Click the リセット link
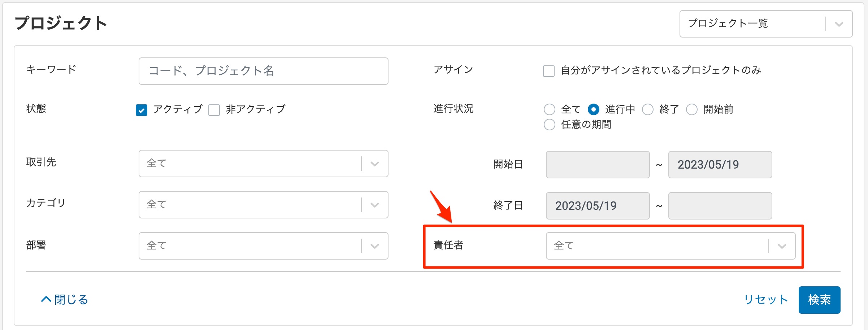868x330 pixels. coord(766,300)
